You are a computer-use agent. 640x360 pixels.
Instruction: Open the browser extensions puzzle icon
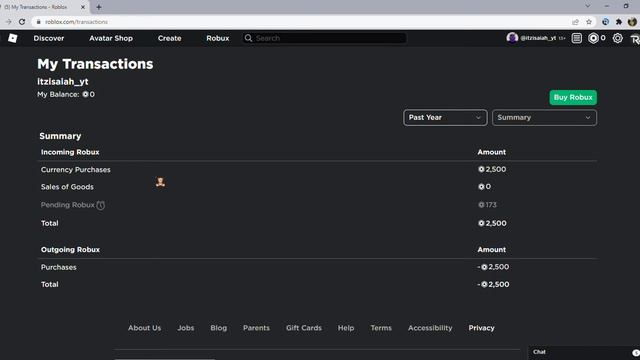tap(619, 22)
